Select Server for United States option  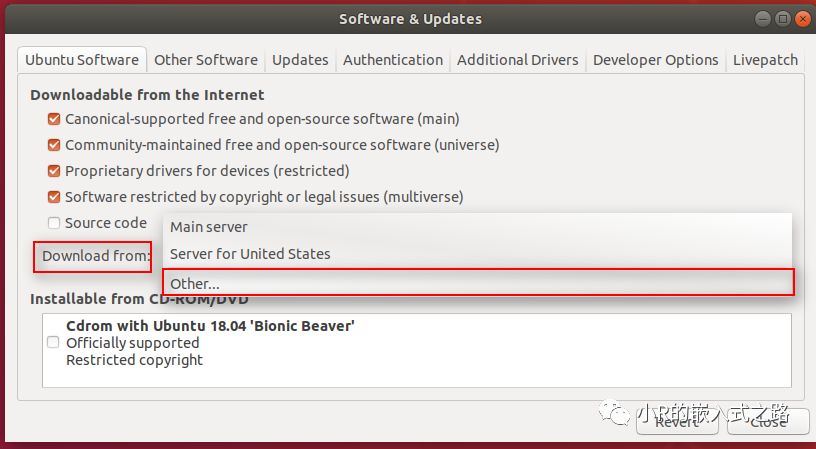pyautogui.click(x=478, y=254)
